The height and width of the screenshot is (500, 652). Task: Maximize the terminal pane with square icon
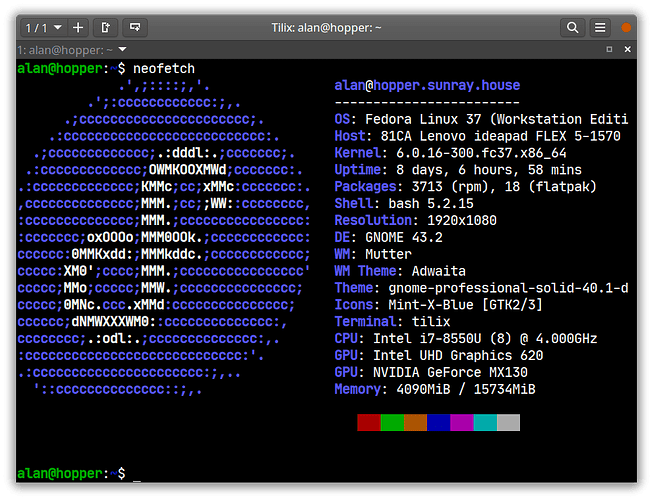(609, 49)
